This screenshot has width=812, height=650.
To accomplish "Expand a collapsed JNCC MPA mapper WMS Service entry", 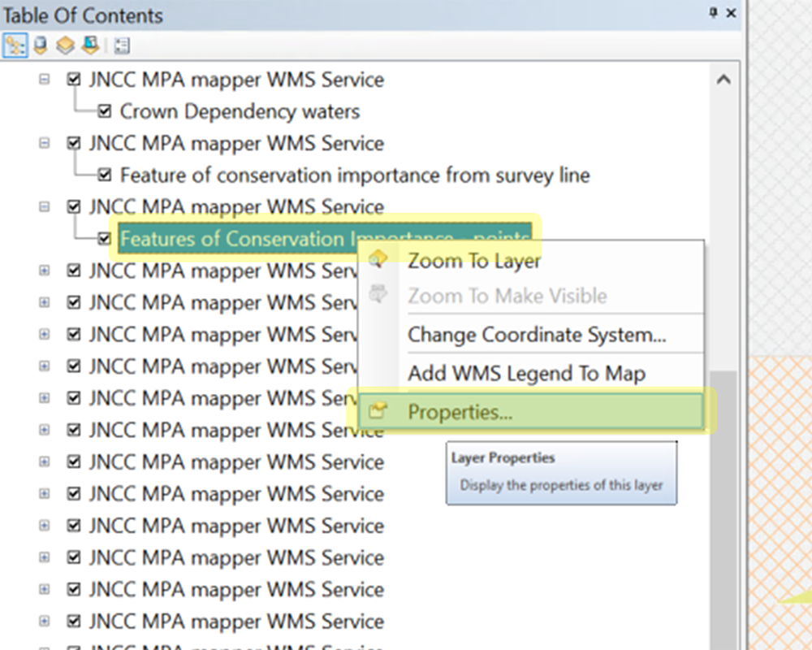I will point(43,271).
